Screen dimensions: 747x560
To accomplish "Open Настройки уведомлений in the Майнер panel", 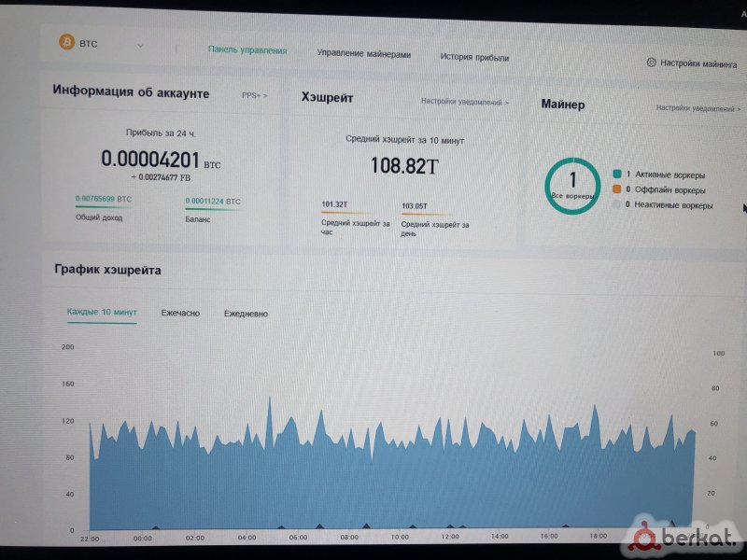I will pyautogui.click(x=698, y=108).
